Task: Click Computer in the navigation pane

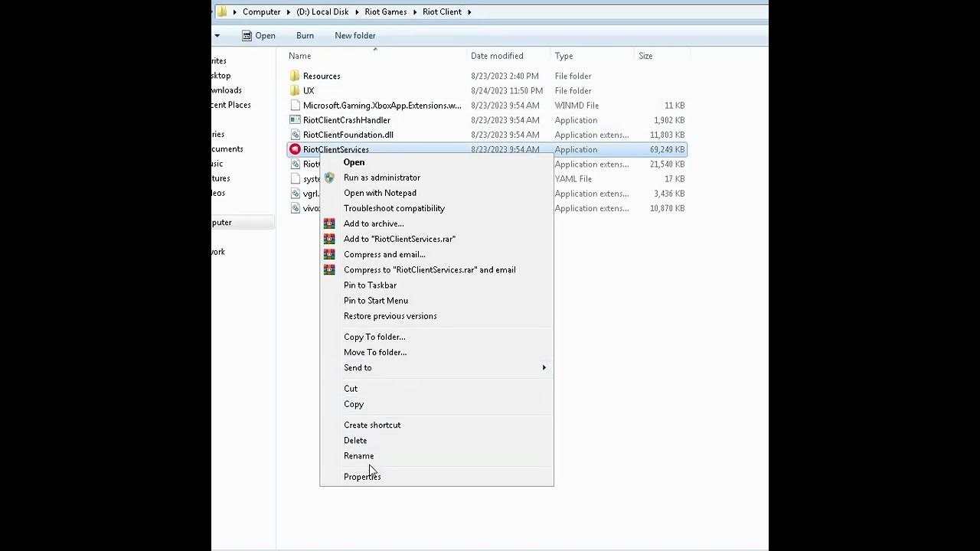Action: click(x=222, y=223)
